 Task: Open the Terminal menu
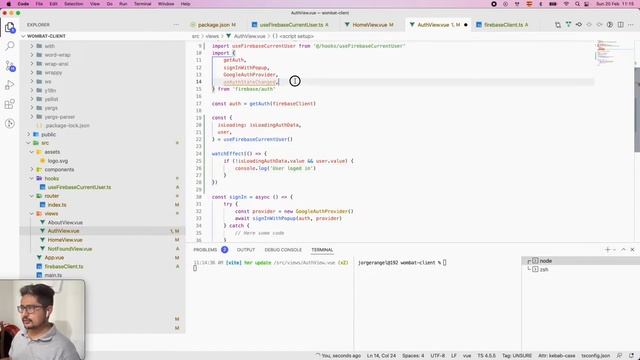click(x=142, y=4)
